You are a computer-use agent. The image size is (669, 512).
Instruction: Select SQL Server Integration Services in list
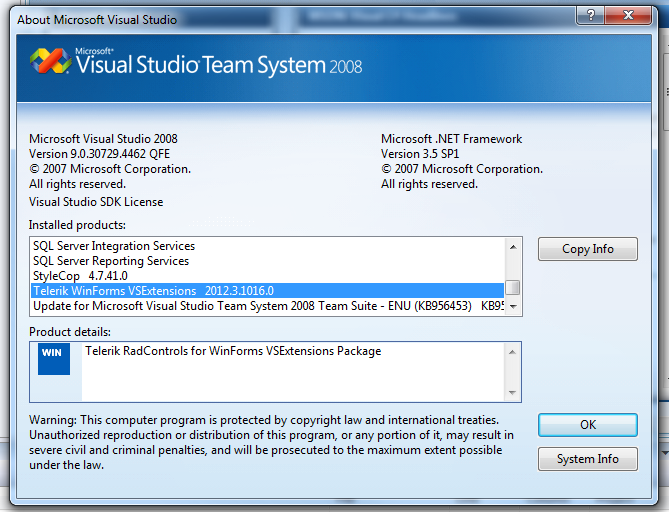pyautogui.click(x=268, y=246)
